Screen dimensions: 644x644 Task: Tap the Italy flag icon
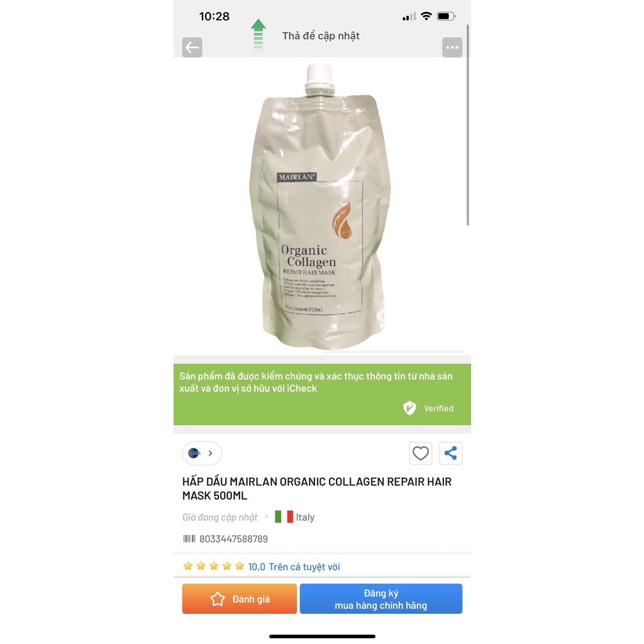(x=284, y=517)
